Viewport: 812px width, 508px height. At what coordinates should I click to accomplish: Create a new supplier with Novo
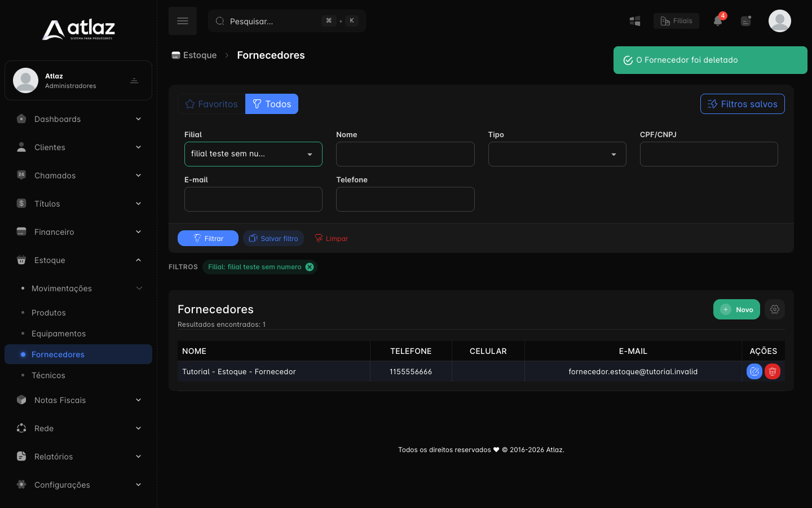[x=736, y=309]
